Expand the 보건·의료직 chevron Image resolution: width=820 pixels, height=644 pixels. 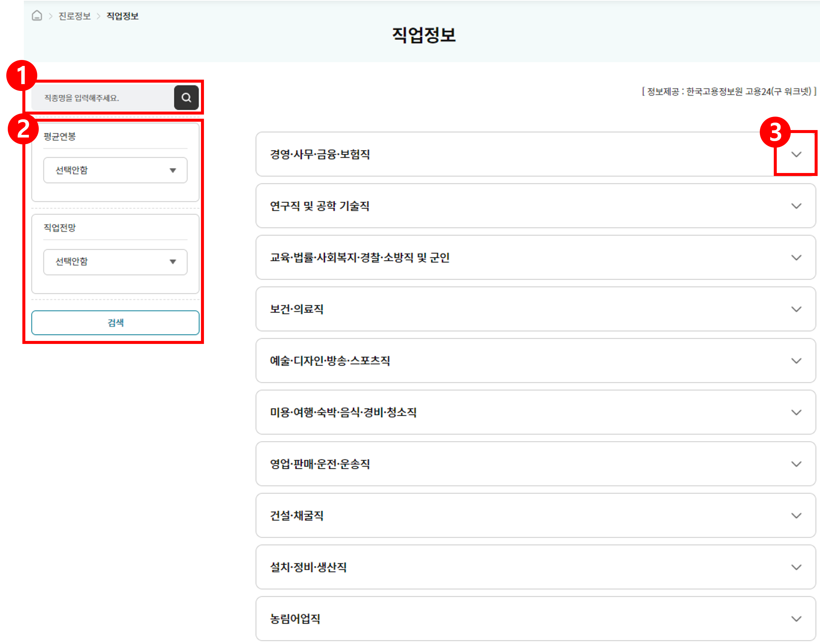pos(796,309)
